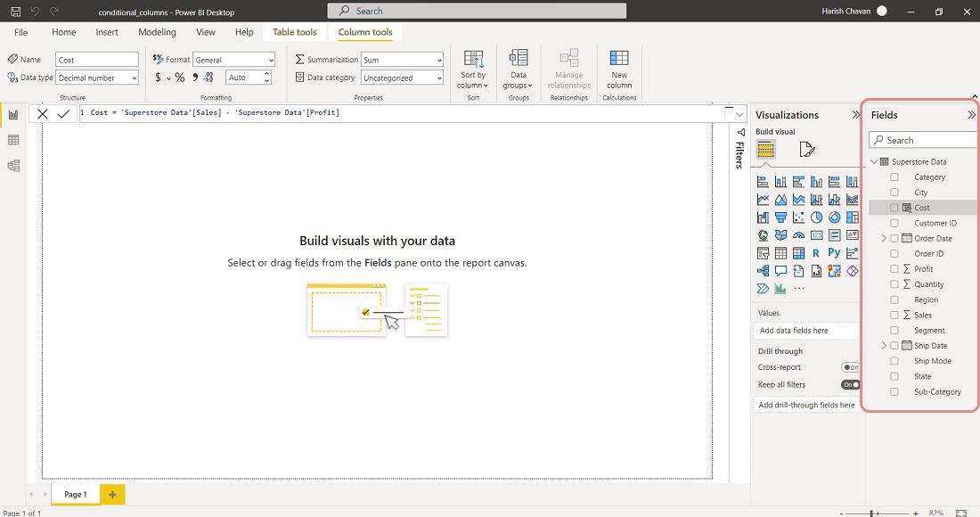Switch to the Modeling ribbon tab
The height and width of the screenshot is (517, 980).
click(x=157, y=32)
